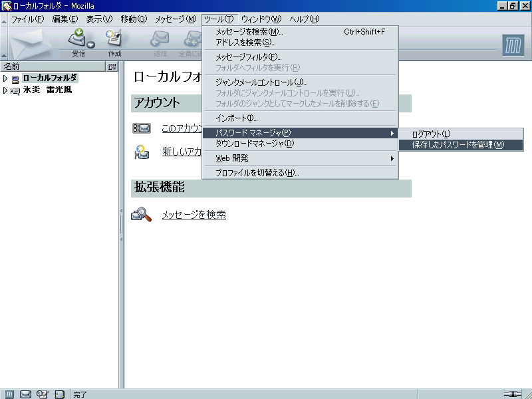
Task: Click the メッセージを検索 link in content pane
Action: (194, 215)
